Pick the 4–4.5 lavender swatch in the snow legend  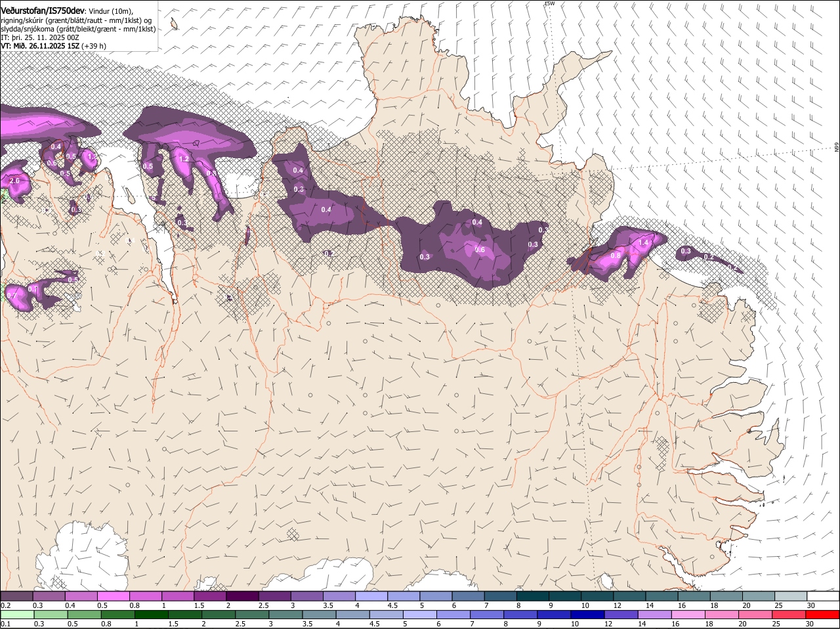pos(371,596)
